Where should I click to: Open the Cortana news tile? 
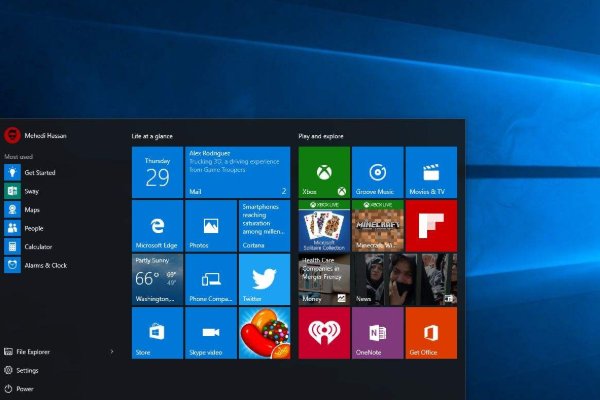pos(264,226)
